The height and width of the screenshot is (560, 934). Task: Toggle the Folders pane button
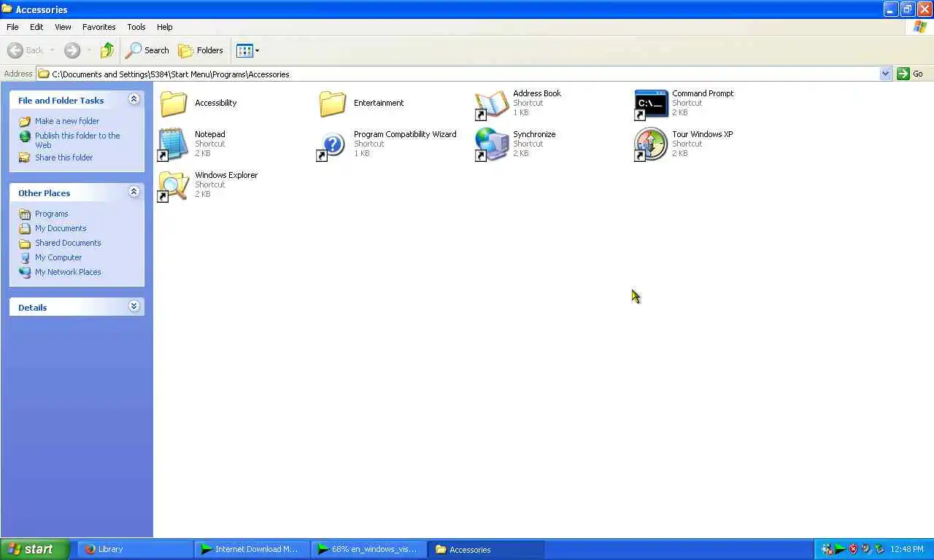201,50
